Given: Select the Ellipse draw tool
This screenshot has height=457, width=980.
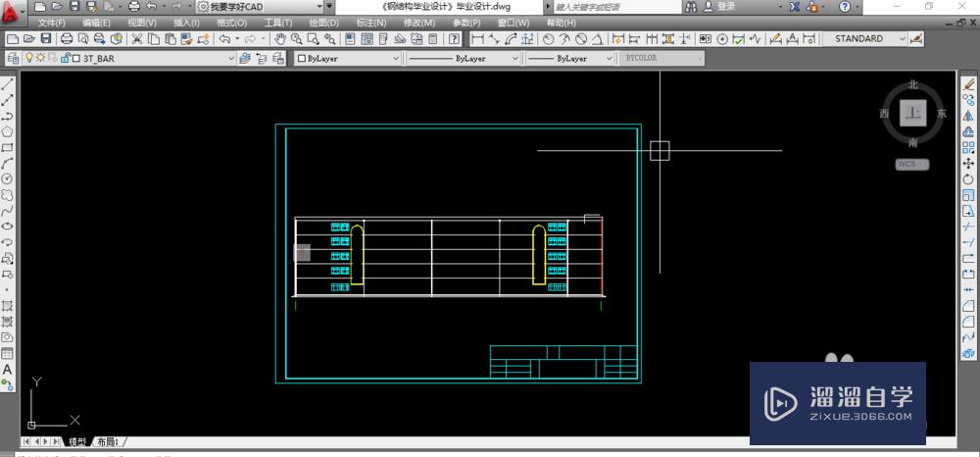Looking at the screenshot, I should tap(8, 227).
